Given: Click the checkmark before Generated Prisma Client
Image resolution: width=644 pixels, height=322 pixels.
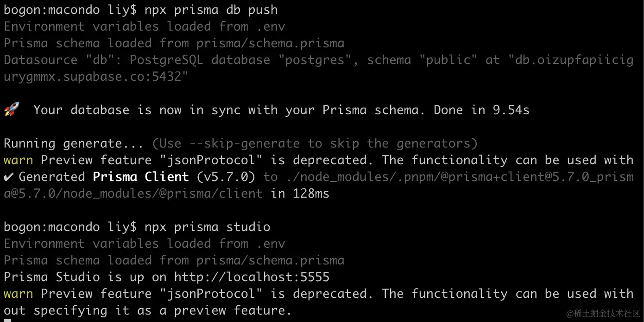Looking at the screenshot, I should coord(8,177).
